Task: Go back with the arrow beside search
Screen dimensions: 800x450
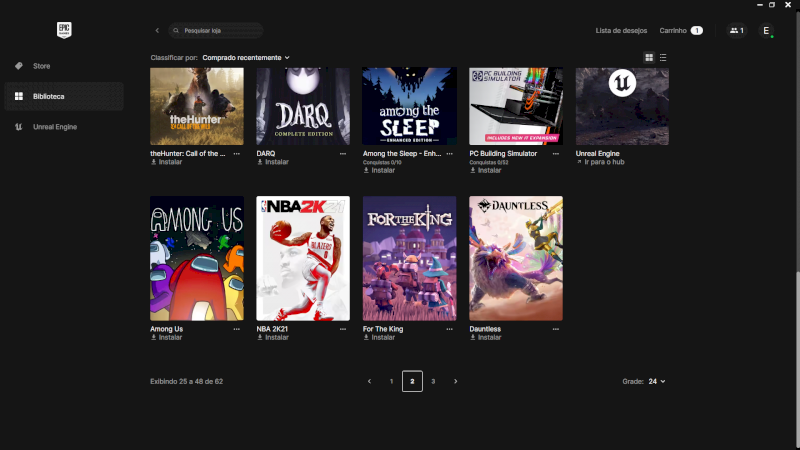Action: point(157,31)
